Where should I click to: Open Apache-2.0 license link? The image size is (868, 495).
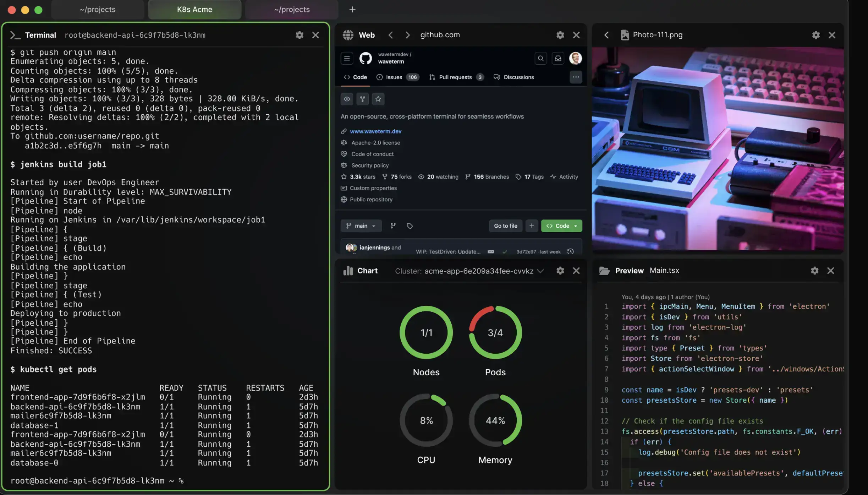pyautogui.click(x=375, y=143)
